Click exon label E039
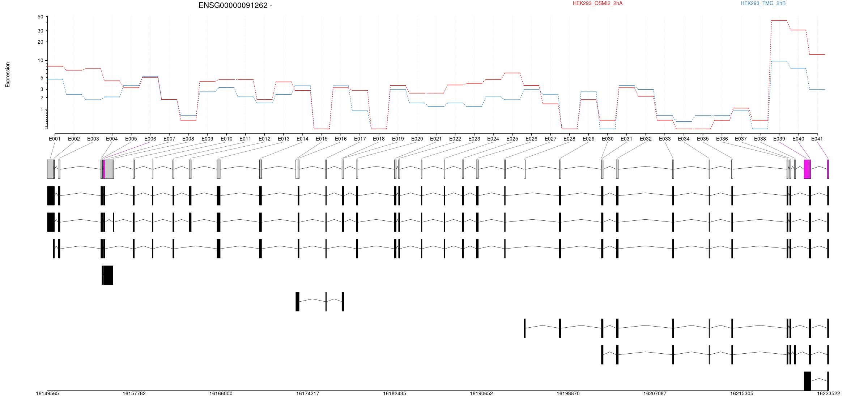The image size is (868, 401). tap(779, 139)
